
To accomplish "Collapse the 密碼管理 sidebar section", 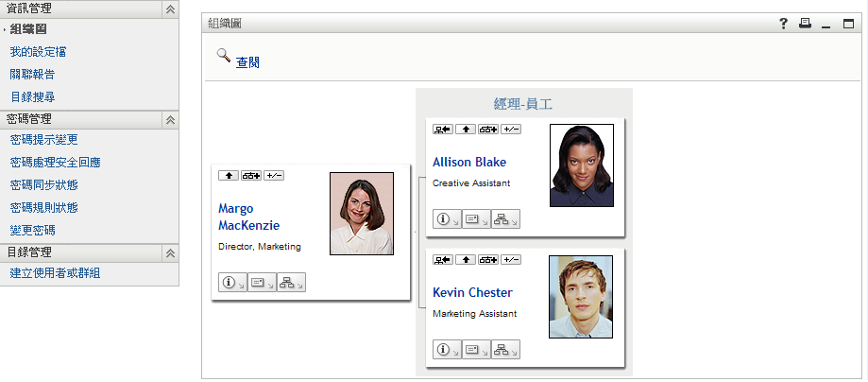I will tap(170, 120).
